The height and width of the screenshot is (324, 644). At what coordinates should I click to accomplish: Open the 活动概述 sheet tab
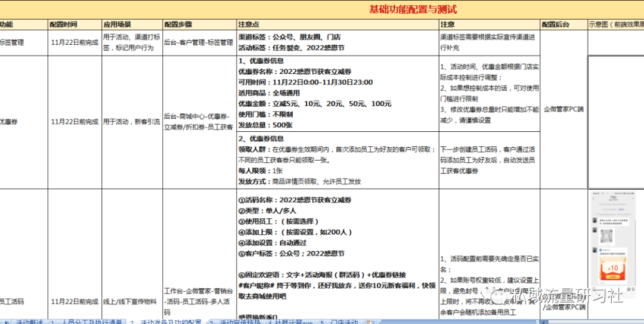(29, 322)
